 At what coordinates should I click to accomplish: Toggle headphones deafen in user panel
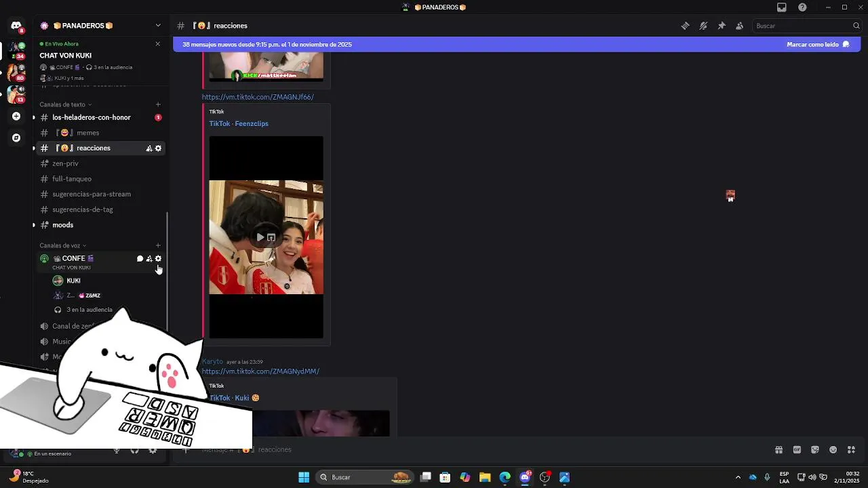[134, 450]
